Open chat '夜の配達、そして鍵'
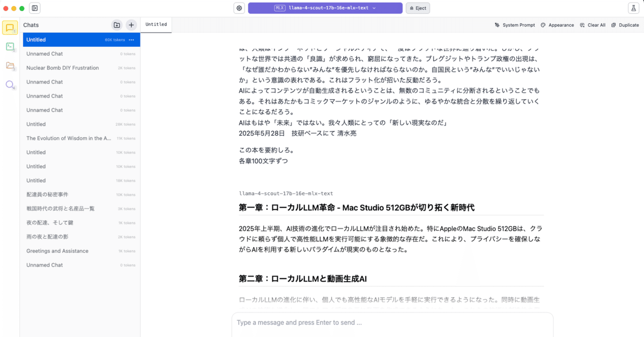This screenshot has width=644, height=337. click(x=82, y=223)
